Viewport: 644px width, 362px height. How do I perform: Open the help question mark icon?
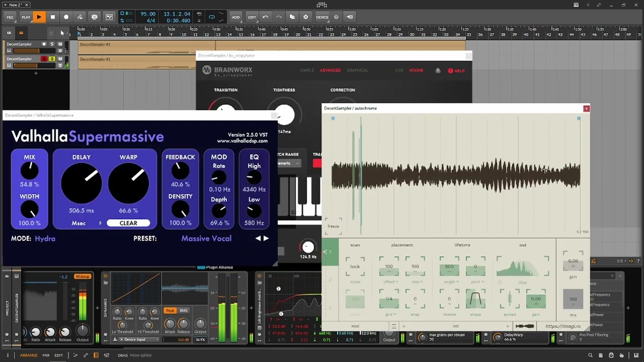pyautogui.click(x=337, y=17)
